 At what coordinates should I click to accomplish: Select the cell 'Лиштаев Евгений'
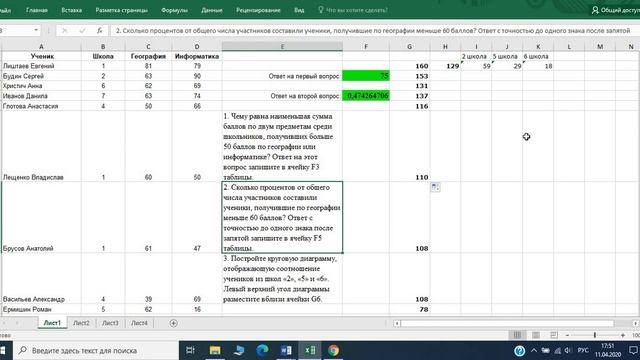(41, 66)
